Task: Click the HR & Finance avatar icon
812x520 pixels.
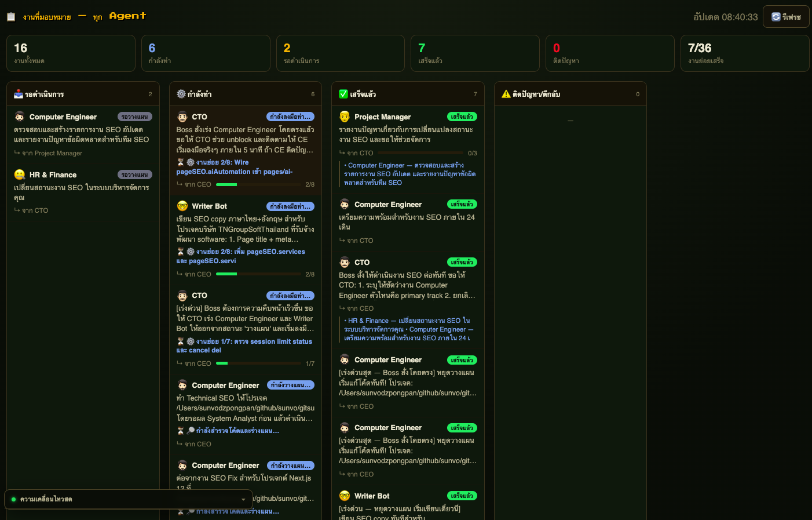Action: coord(20,174)
